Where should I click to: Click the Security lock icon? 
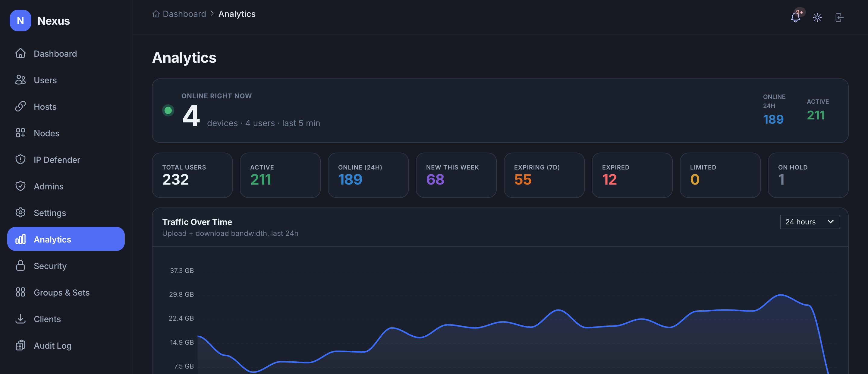click(20, 266)
